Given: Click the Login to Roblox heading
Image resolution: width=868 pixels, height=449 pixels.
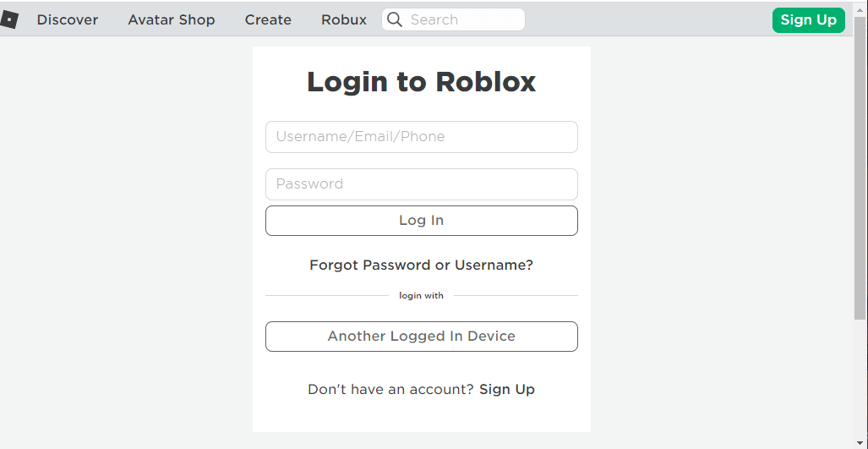Looking at the screenshot, I should coord(421,81).
